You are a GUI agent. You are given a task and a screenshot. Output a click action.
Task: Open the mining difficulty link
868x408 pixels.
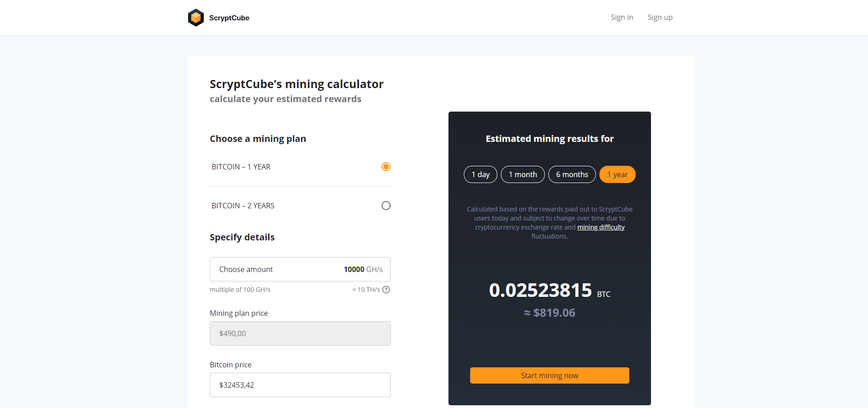point(601,227)
